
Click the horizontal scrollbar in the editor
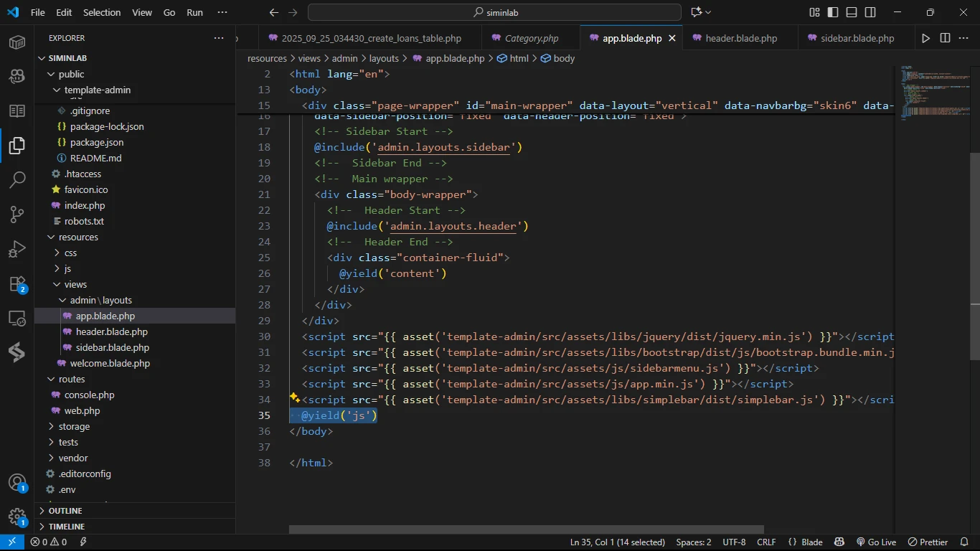click(x=526, y=529)
